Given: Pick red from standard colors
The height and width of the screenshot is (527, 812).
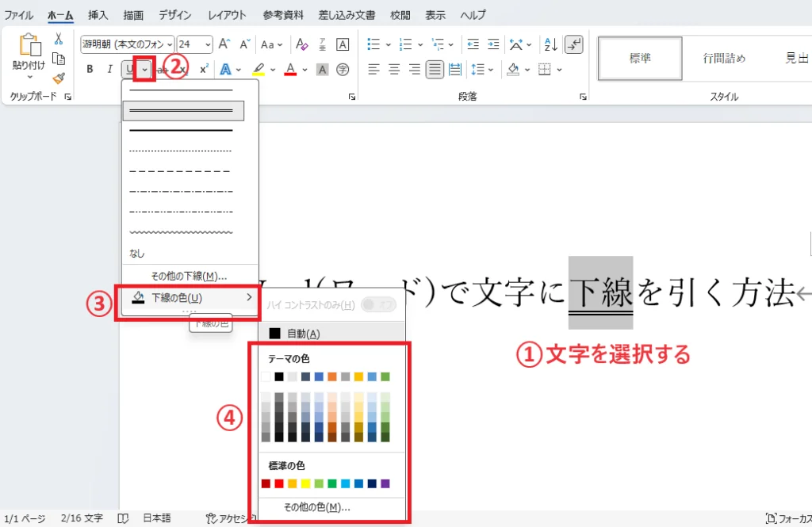Looking at the screenshot, I should [279, 483].
